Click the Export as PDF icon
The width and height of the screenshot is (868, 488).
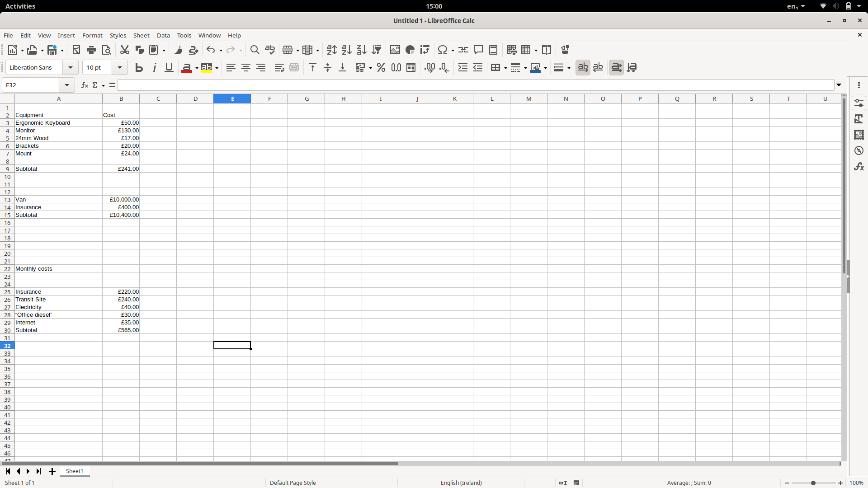(76, 50)
